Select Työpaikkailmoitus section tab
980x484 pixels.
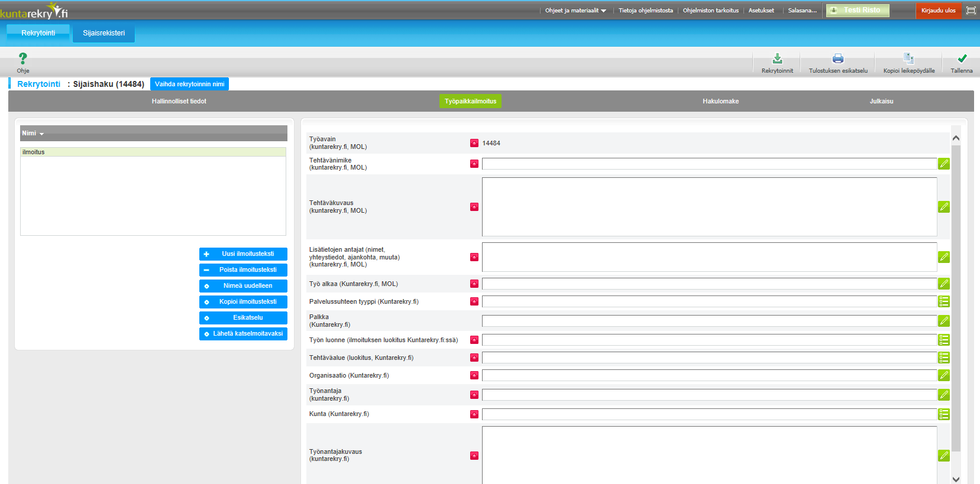click(470, 101)
